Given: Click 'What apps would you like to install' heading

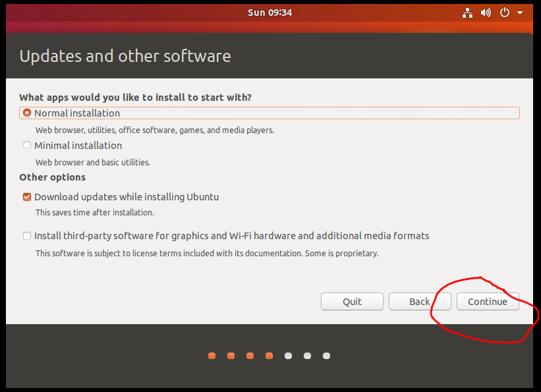Looking at the screenshot, I should point(135,98).
